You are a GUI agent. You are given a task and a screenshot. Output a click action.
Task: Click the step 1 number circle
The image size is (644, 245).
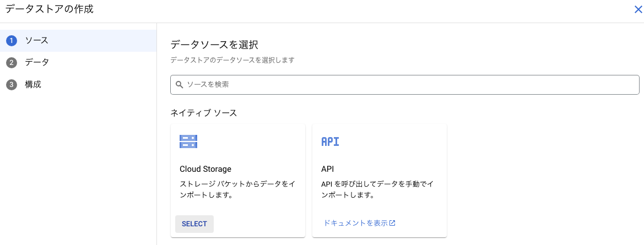click(x=12, y=41)
